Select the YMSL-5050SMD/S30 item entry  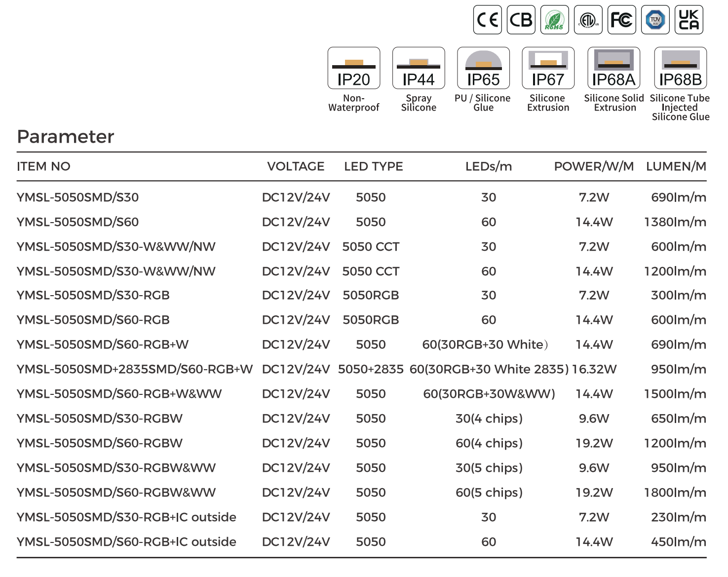(x=77, y=197)
